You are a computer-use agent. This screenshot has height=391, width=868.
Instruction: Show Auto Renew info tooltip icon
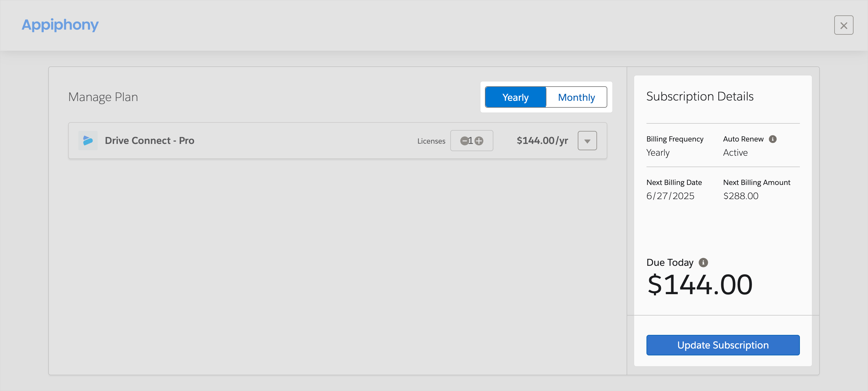click(x=773, y=139)
